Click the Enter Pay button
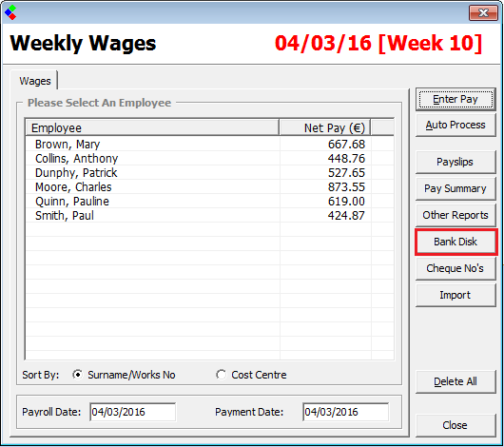Viewport: 504px width, 447px height. point(456,99)
